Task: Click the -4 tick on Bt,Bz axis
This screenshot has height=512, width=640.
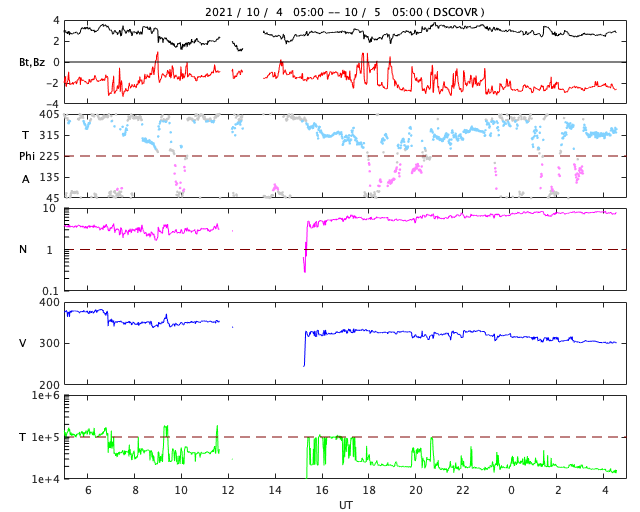Action: click(53, 104)
